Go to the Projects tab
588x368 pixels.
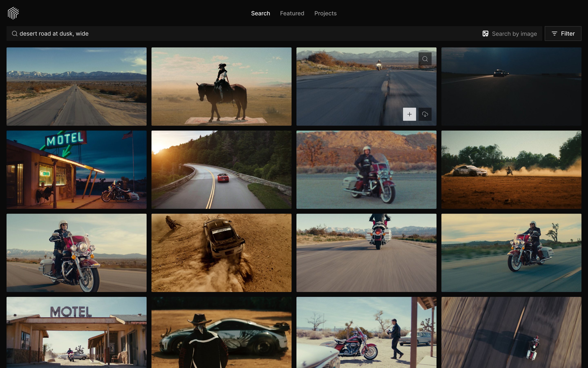(325, 13)
